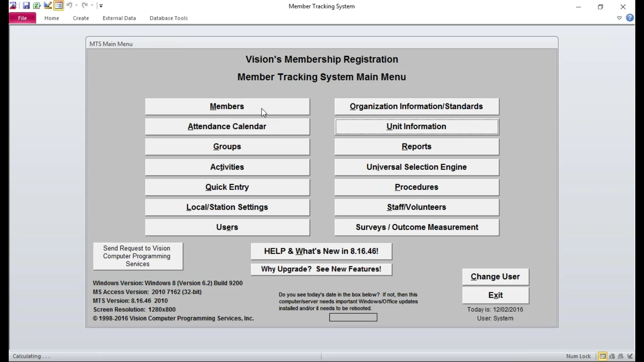Click the Form View icon in Quick Access Toolbar

58,5
